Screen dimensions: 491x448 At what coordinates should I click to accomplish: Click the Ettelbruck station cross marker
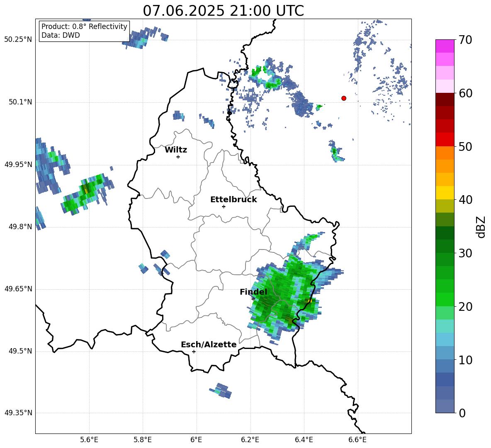click(x=224, y=206)
